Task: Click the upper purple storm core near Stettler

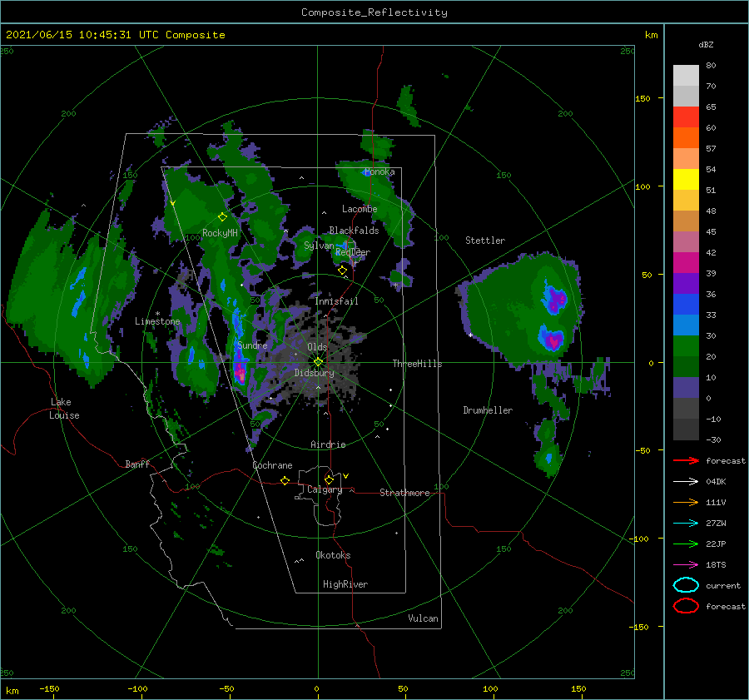Action: (x=556, y=300)
